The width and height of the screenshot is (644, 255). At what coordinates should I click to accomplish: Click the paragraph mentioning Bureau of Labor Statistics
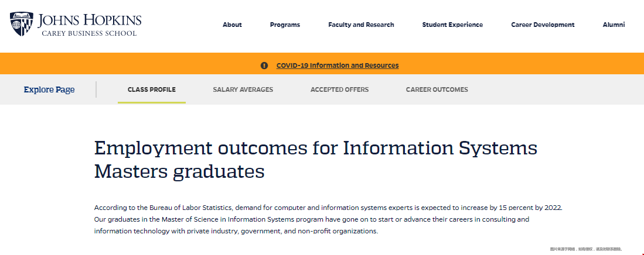(328, 219)
